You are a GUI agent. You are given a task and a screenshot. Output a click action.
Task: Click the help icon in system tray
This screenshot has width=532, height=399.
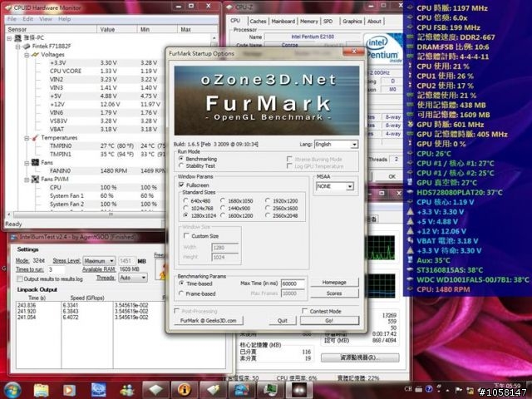(x=429, y=389)
